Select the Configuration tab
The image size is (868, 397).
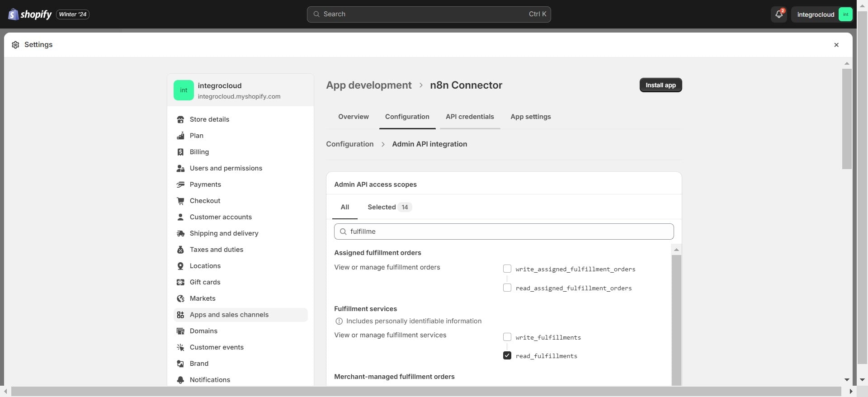[407, 117]
